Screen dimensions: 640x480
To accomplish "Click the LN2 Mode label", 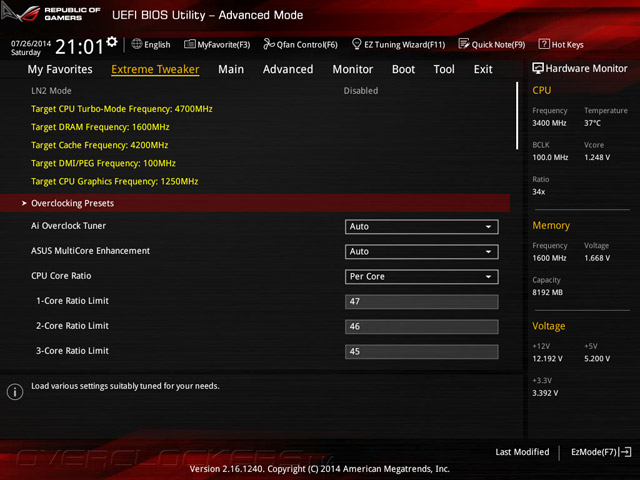I will coord(51,91).
